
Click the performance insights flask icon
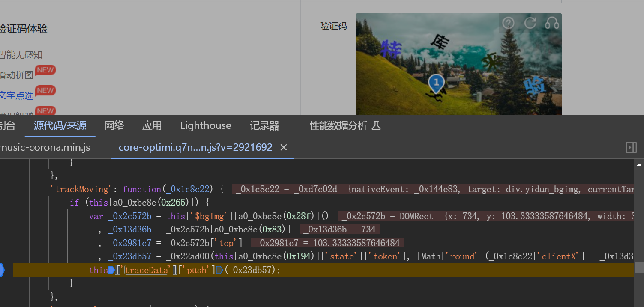click(376, 125)
